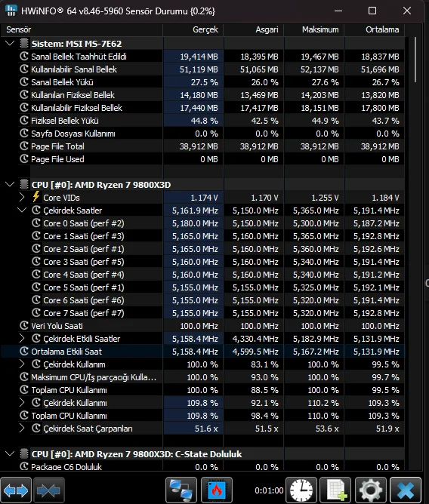Viewport: 429px width, 504px height.
Task: Click the HWiNFO app icon in title bar
Action: [x=11, y=11]
